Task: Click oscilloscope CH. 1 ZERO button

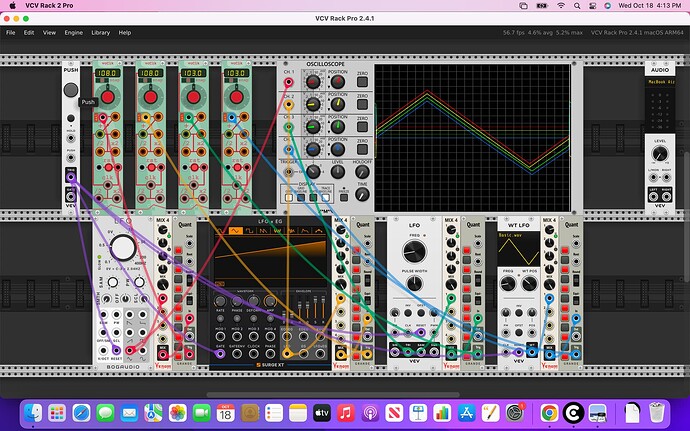Action: [x=362, y=81]
